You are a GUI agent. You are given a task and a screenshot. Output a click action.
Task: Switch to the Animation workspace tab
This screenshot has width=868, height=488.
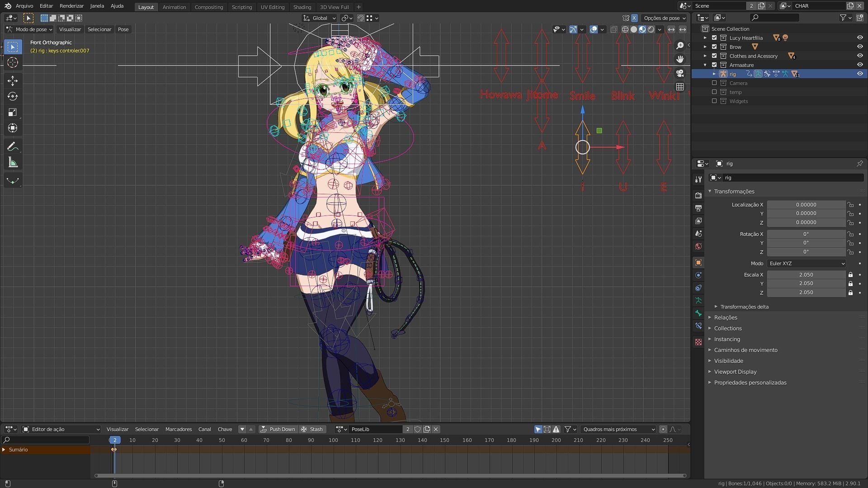coord(174,7)
